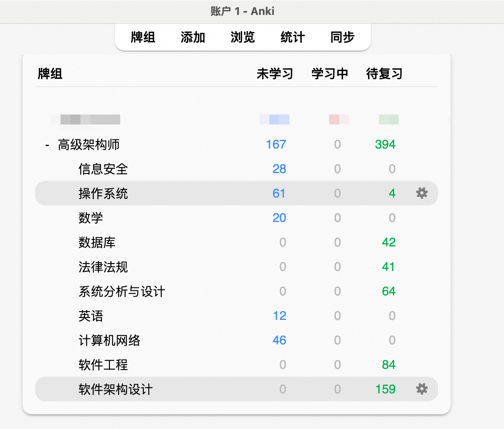Image resolution: width=504 pixels, height=429 pixels.
Task: Open options gear for 软件架构设计 deck
Action: point(422,389)
